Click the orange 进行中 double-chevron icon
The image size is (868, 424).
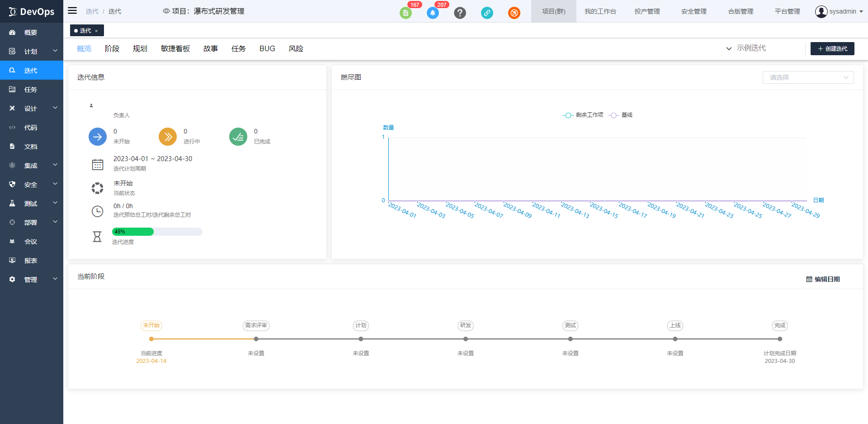(168, 137)
